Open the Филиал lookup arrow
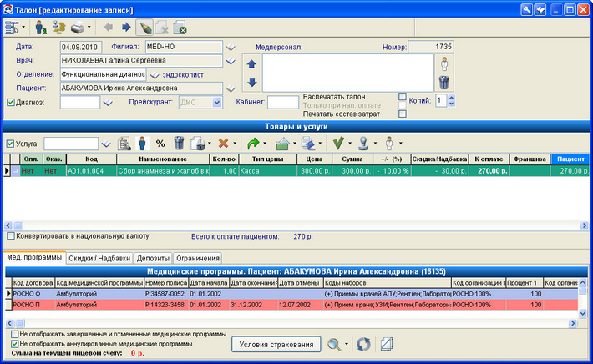Screen dimensions: 593x364 point(231,48)
